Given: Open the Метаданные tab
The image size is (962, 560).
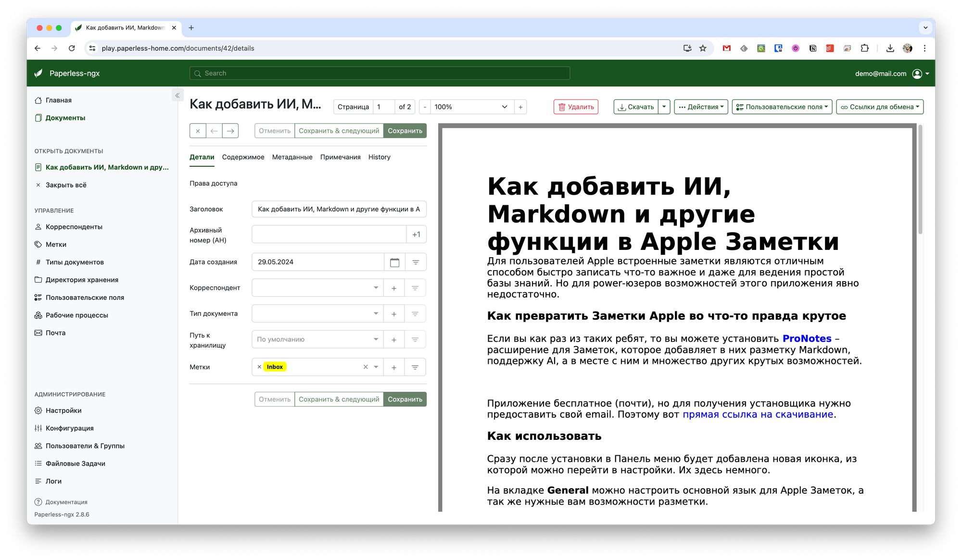Looking at the screenshot, I should coord(292,157).
